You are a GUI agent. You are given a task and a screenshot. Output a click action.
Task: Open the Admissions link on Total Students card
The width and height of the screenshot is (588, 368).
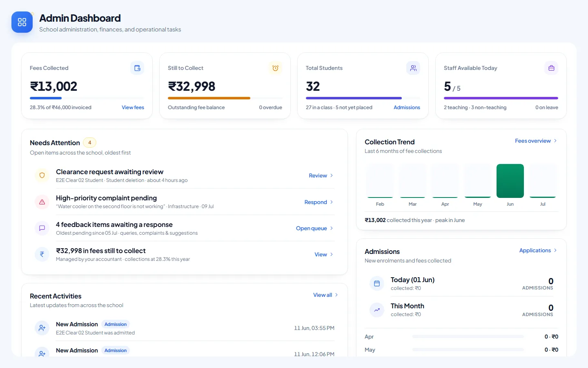coord(407,108)
